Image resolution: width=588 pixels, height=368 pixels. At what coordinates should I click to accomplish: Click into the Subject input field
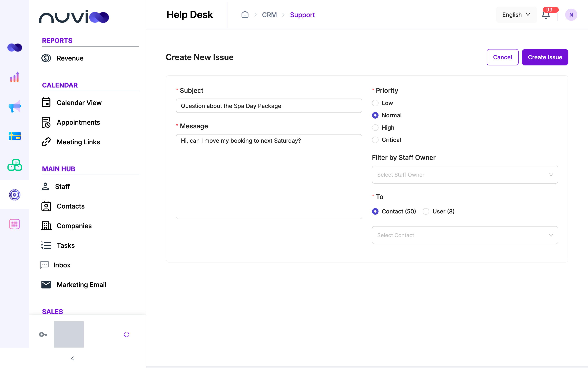(x=269, y=106)
